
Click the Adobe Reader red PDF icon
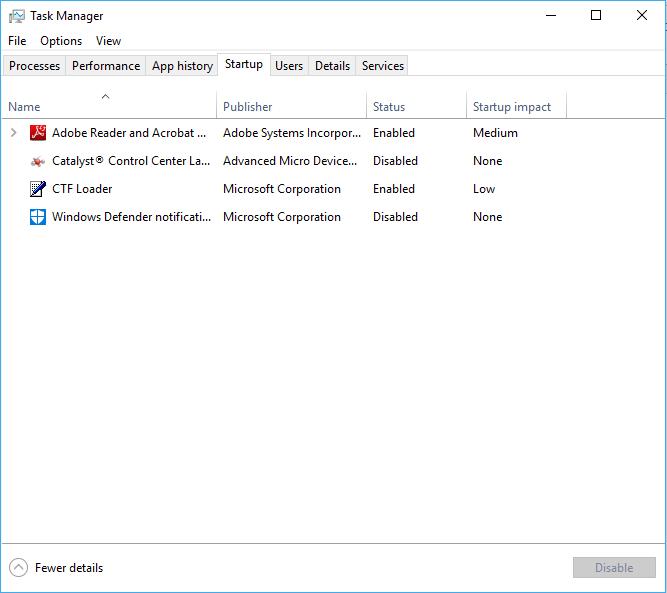(38, 133)
